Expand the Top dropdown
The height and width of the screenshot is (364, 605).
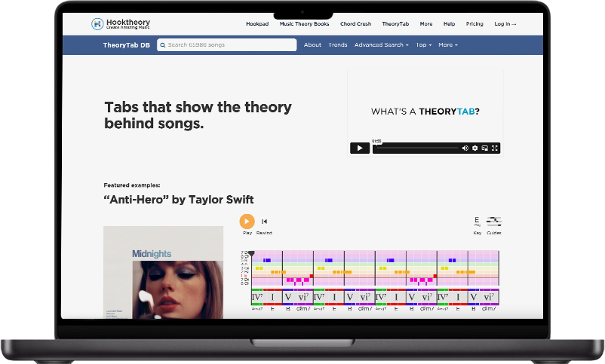click(424, 44)
